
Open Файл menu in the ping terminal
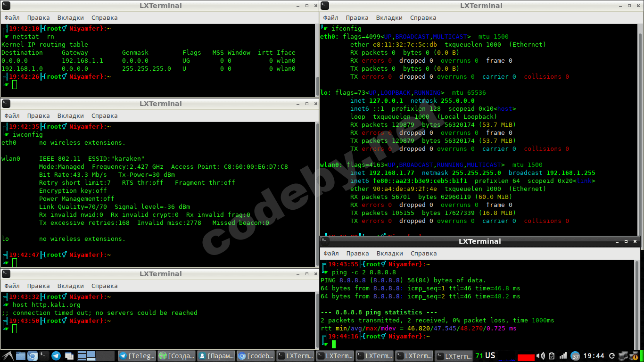[x=331, y=254]
